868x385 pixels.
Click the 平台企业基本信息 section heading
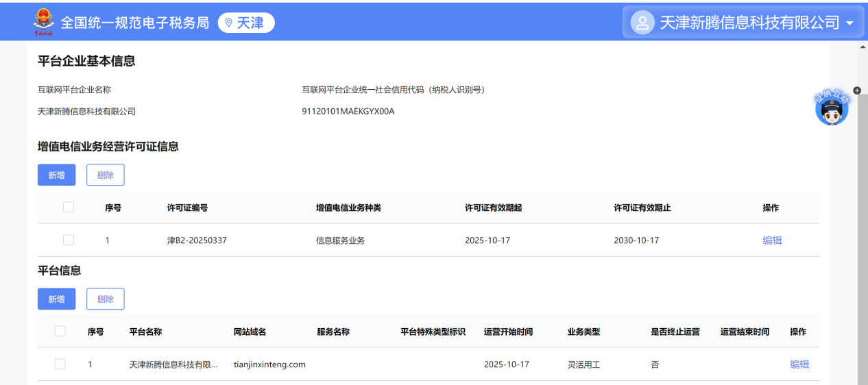(x=86, y=61)
